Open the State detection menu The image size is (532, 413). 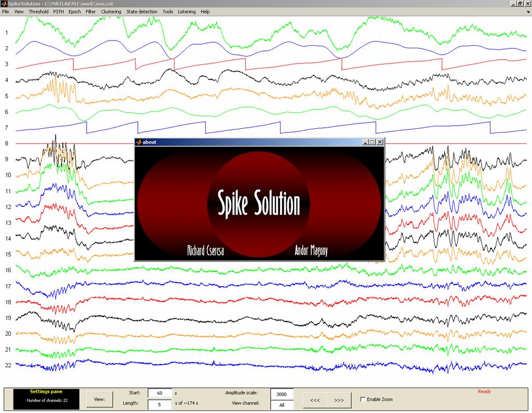click(x=142, y=11)
